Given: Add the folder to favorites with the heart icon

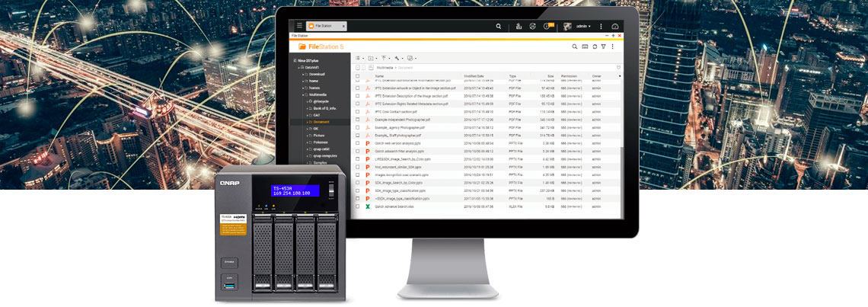Looking at the screenshot, I should point(618,67).
